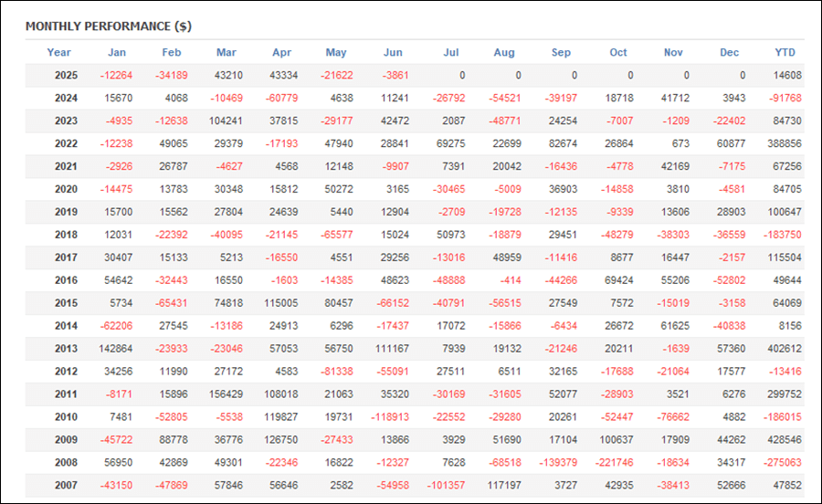822x504 pixels.
Task: Select the 2016 year row label
Action: tap(66, 280)
